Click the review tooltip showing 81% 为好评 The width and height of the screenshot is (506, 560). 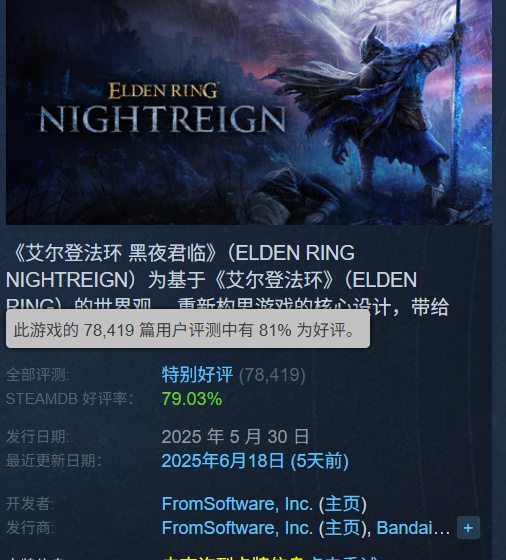coord(188,329)
